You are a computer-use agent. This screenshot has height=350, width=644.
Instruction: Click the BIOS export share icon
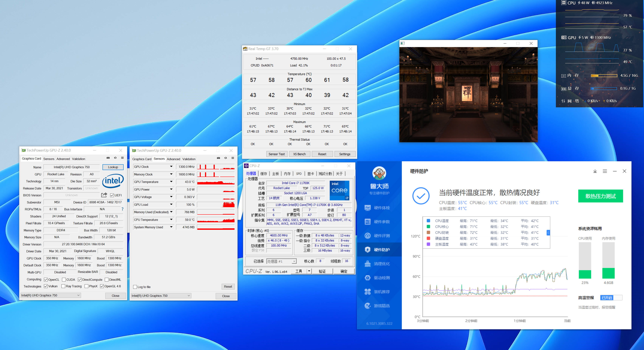click(104, 195)
